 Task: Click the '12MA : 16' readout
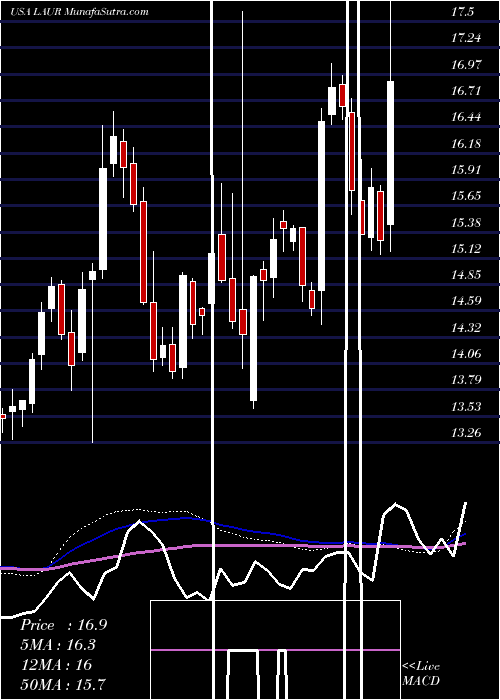56,665
